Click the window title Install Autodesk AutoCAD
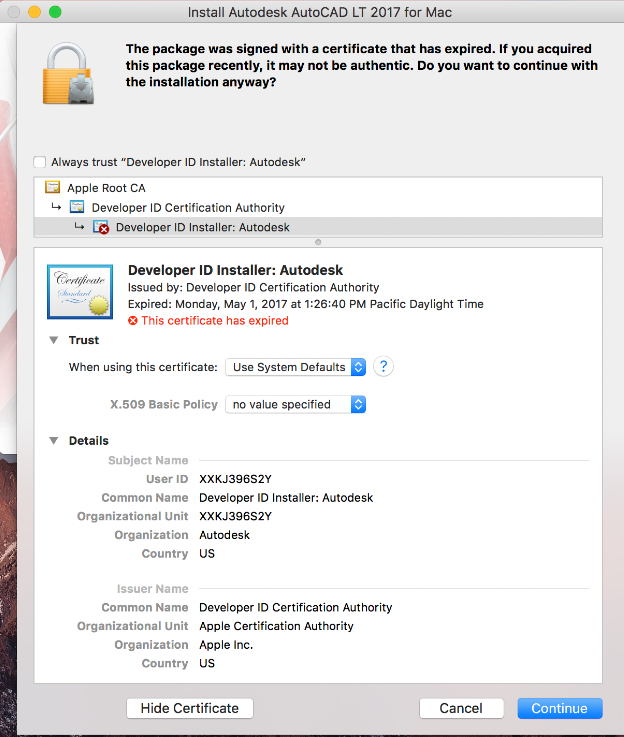624x737 pixels. pyautogui.click(x=320, y=12)
